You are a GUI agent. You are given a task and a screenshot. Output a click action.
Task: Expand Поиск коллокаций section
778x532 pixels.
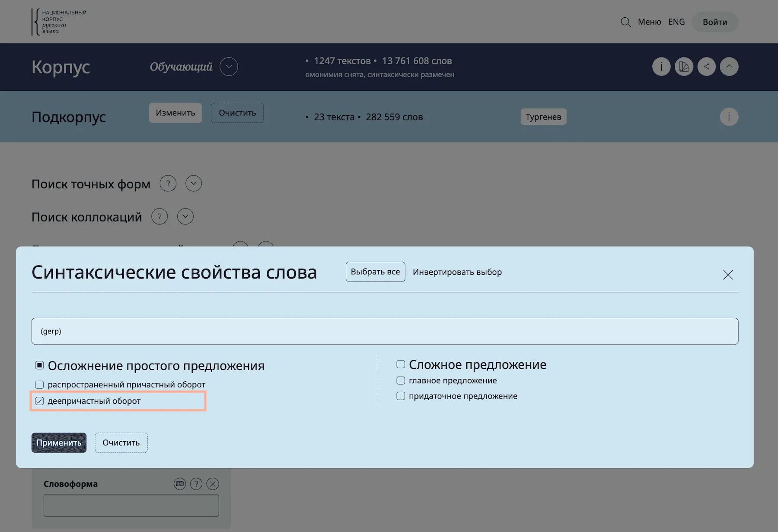point(185,216)
